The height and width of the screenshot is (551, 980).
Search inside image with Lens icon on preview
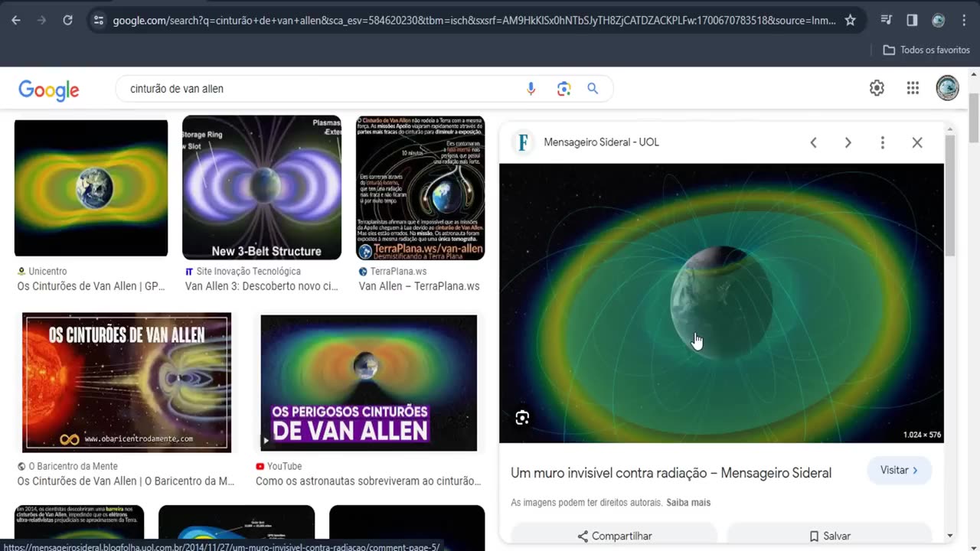(522, 418)
